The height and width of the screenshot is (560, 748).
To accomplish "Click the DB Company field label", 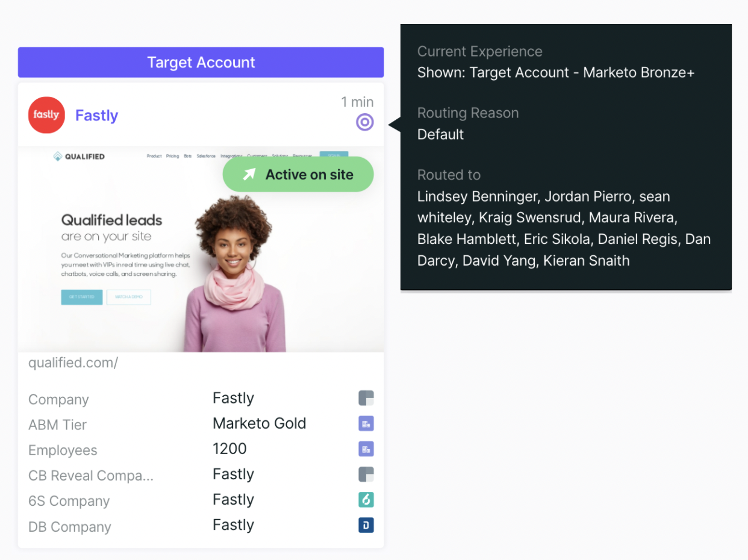I will [x=70, y=527].
